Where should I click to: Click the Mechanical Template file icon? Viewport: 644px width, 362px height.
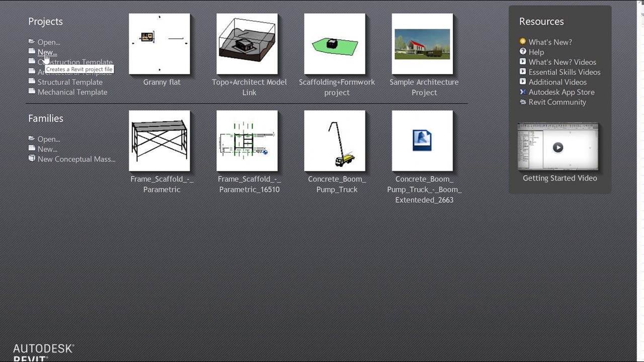32,92
